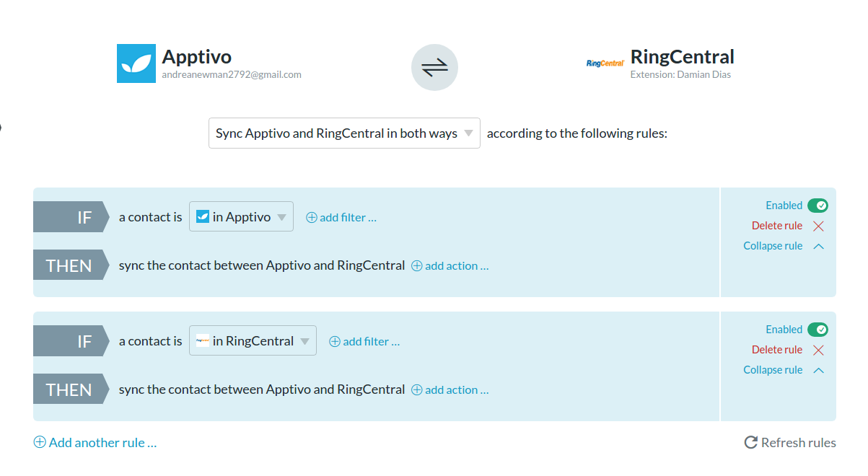The image size is (868, 476).
Task: Click Add another rule
Action: (x=95, y=442)
